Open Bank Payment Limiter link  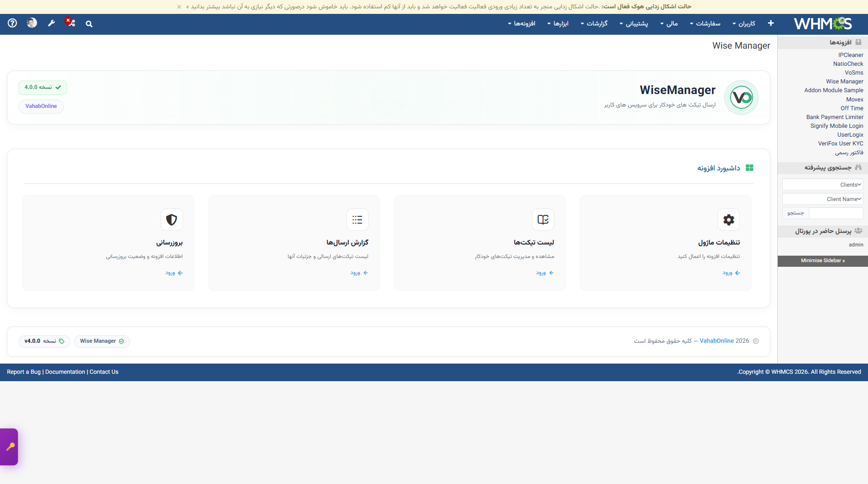click(x=835, y=117)
